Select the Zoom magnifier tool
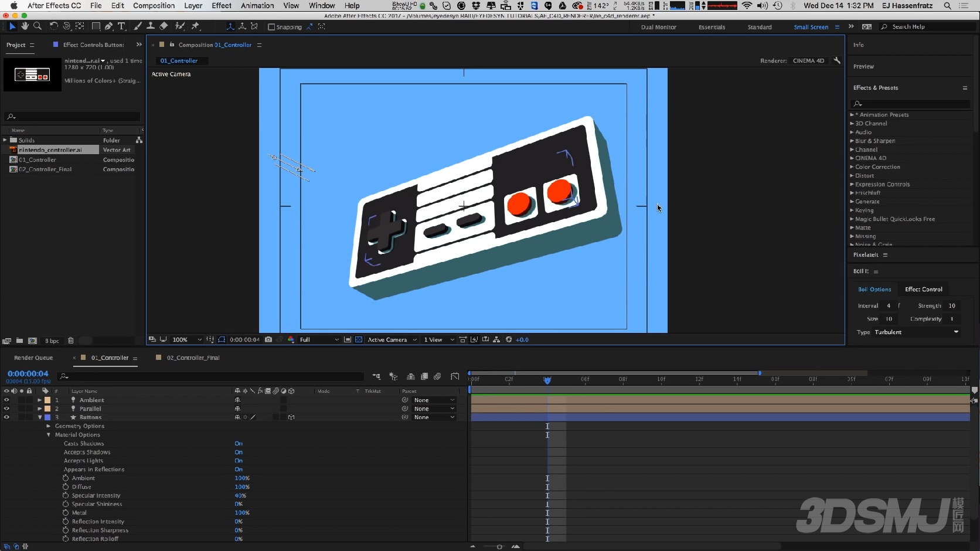The width and height of the screenshot is (980, 551). pyautogui.click(x=38, y=26)
